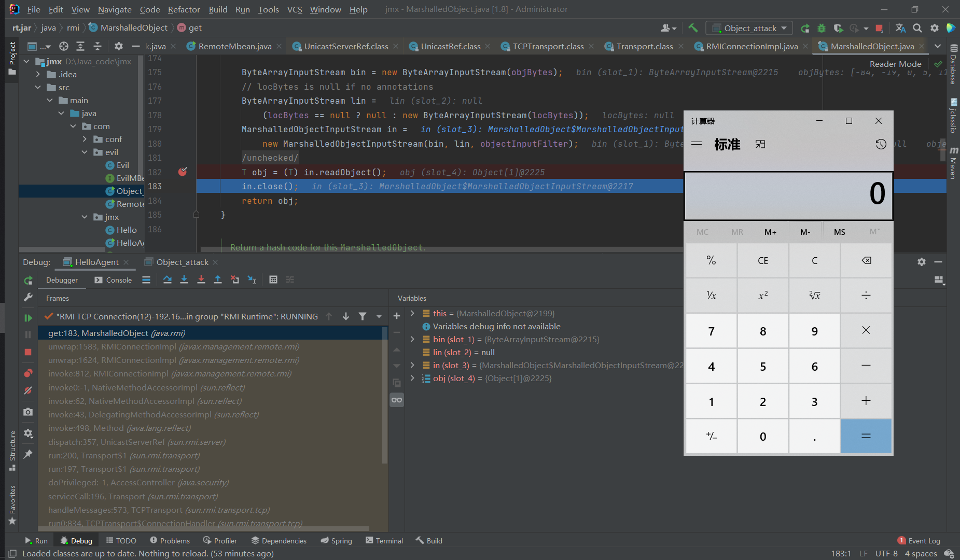
Task: Open the calculator hamburger menu
Action: 697,145
